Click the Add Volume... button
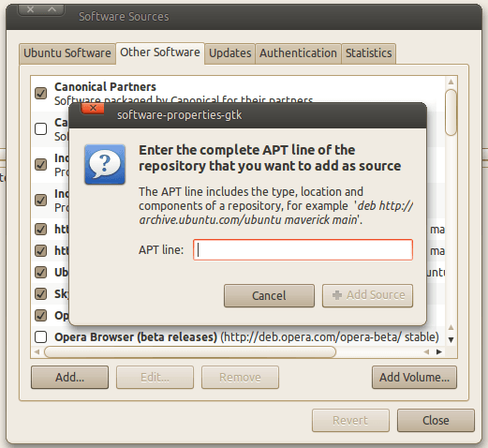Image resolution: width=488 pixels, height=448 pixels. point(414,378)
